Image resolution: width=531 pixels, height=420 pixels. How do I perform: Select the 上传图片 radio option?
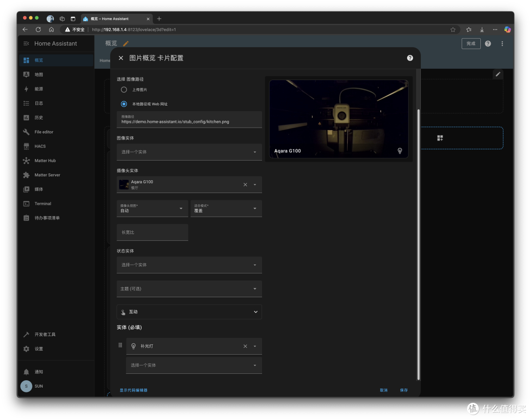point(124,90)
